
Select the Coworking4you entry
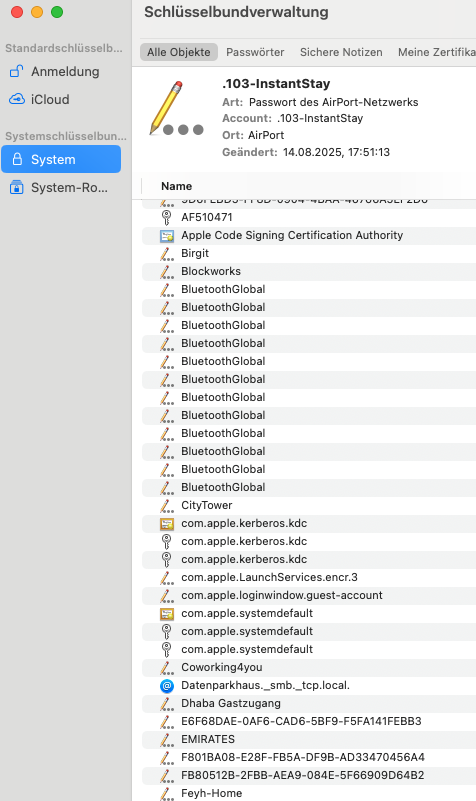309,667
